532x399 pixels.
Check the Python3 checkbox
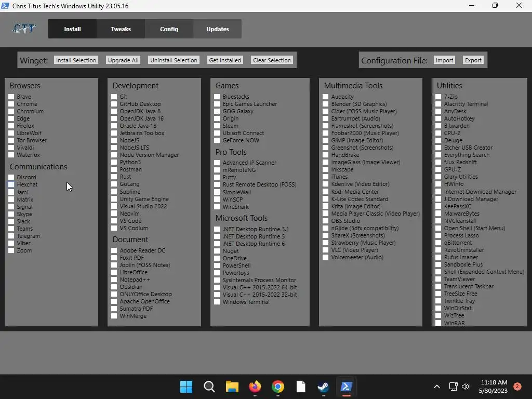coord(114,162)
